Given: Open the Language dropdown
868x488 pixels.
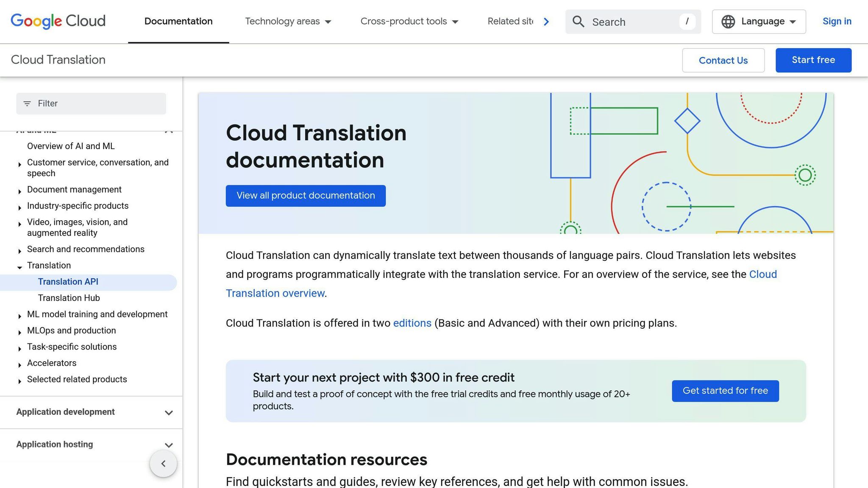Looking at the screenshot, I should 759,22.
